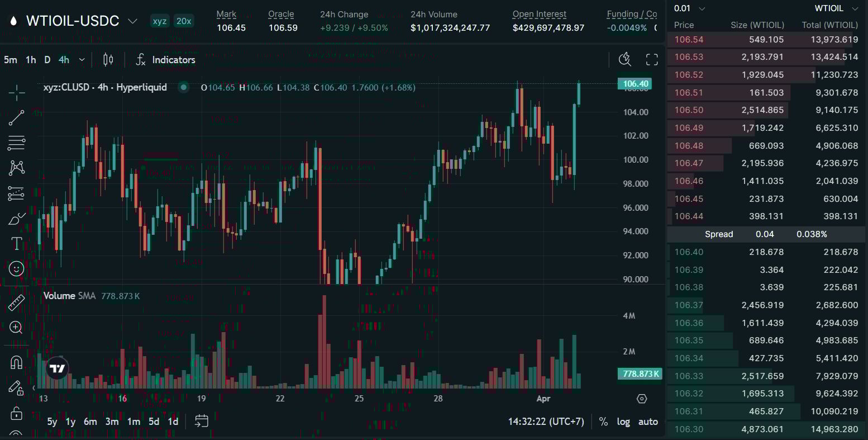This screenshot has width=868, height=440.
Task: Enable percentage scale with the % toggle
Action: pyautogui.click(x=603, y=422)
